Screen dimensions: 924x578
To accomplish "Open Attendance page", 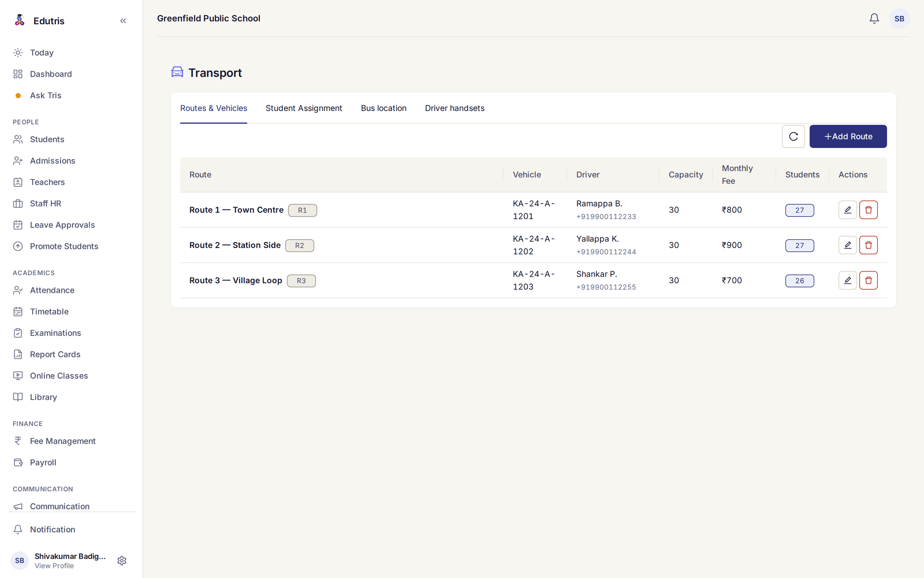I will pyautogui.click(x=71, y=290).
